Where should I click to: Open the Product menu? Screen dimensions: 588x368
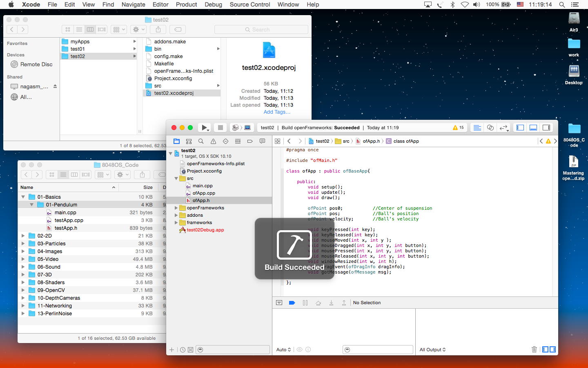[186, 4]
